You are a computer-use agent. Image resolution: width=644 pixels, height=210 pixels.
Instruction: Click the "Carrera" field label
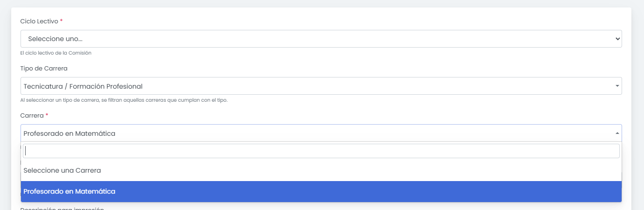pos(32,115)
